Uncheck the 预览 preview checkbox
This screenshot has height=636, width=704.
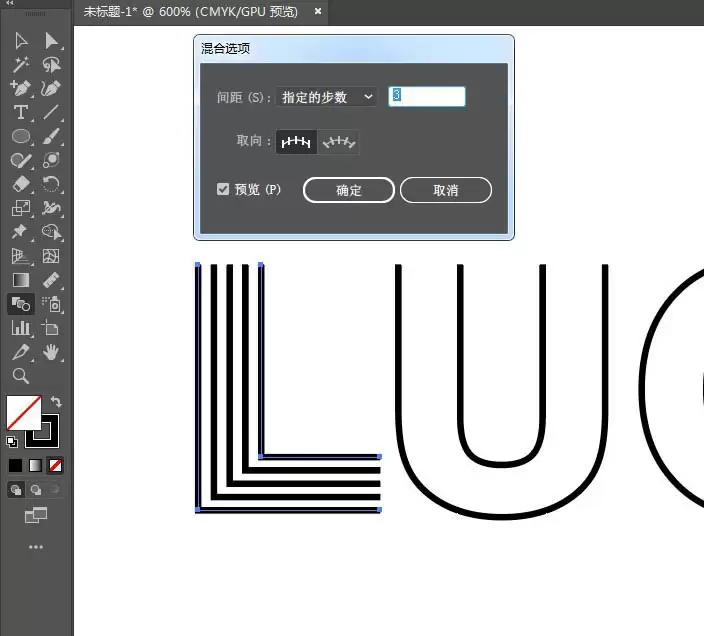[223, 189]
